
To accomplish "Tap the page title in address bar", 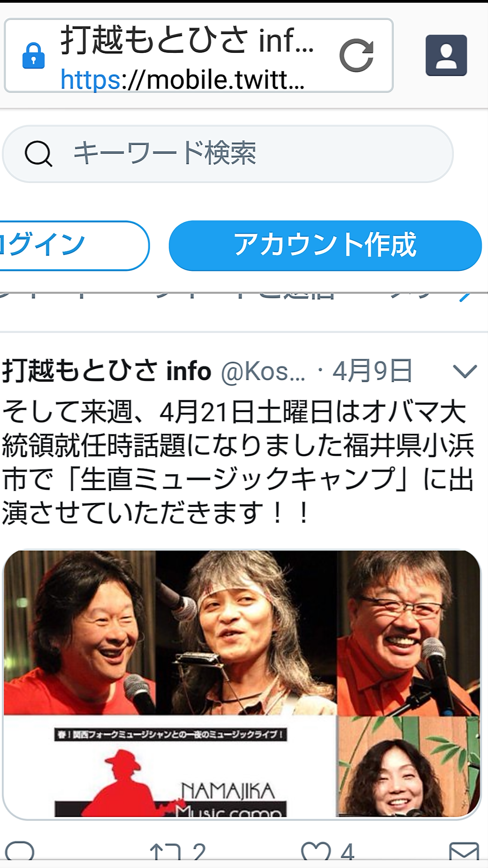I will tap(187, 40).
